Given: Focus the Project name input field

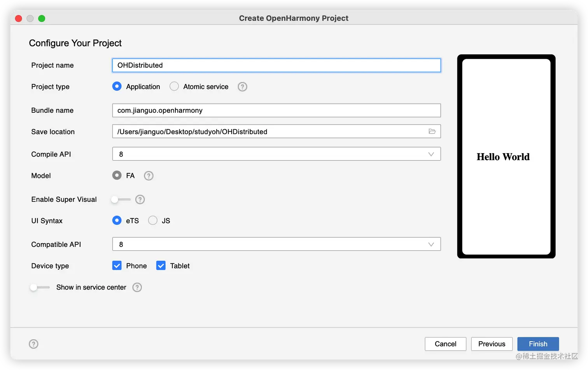Looking at the screenshot, I should tap(276, 65).
